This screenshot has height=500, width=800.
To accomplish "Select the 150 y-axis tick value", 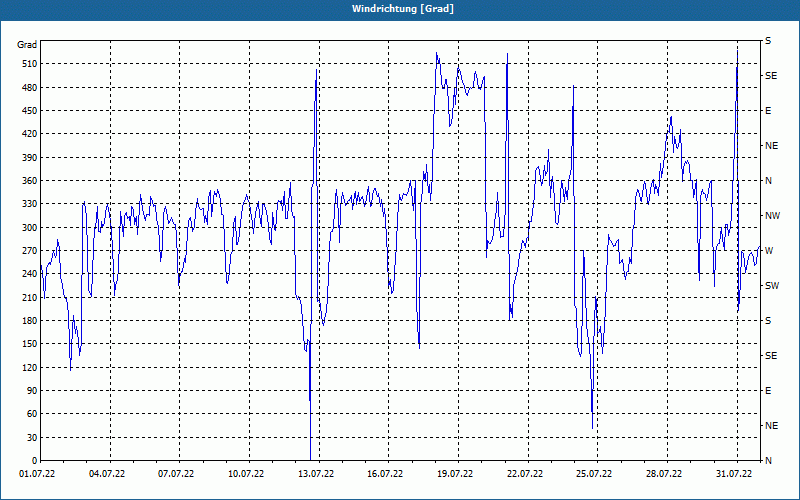I will (29, 344).
